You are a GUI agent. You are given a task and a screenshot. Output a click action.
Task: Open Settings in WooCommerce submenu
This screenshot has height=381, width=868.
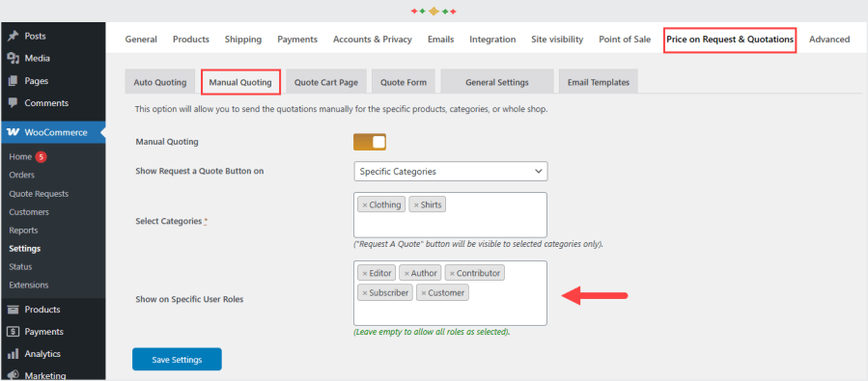point(25,248)
